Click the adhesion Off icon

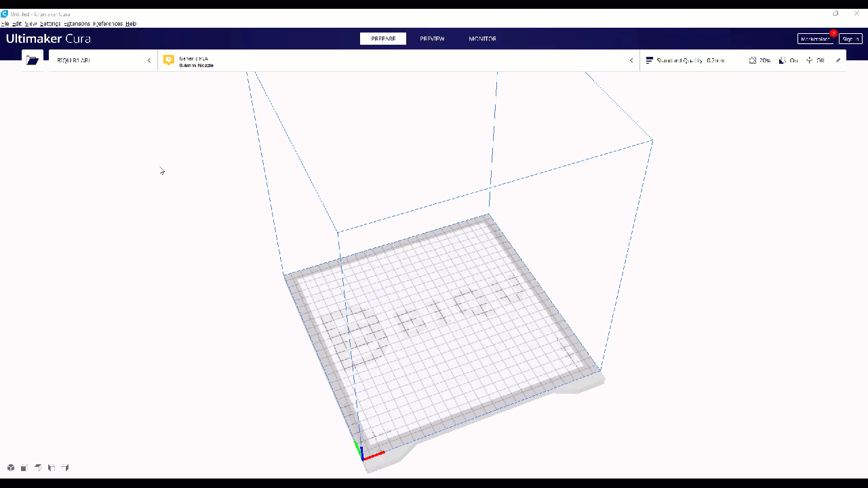pyautogui.click(x=810, y=60)
